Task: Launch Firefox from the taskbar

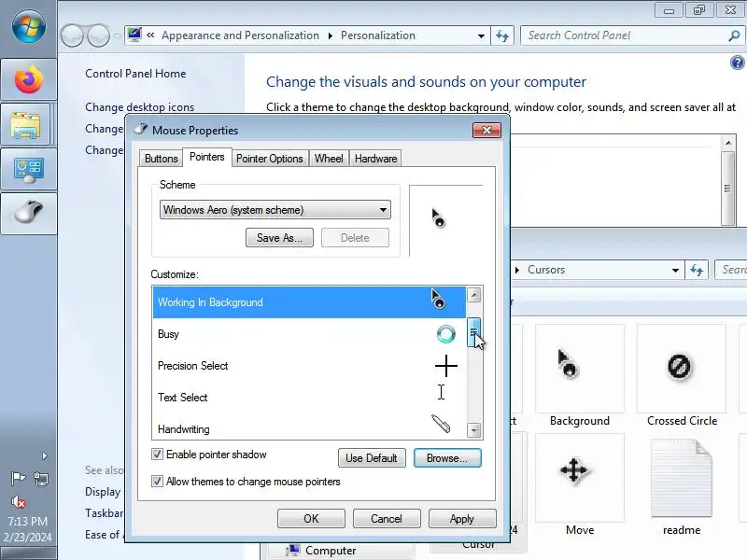Action: [x=29, y=79]
